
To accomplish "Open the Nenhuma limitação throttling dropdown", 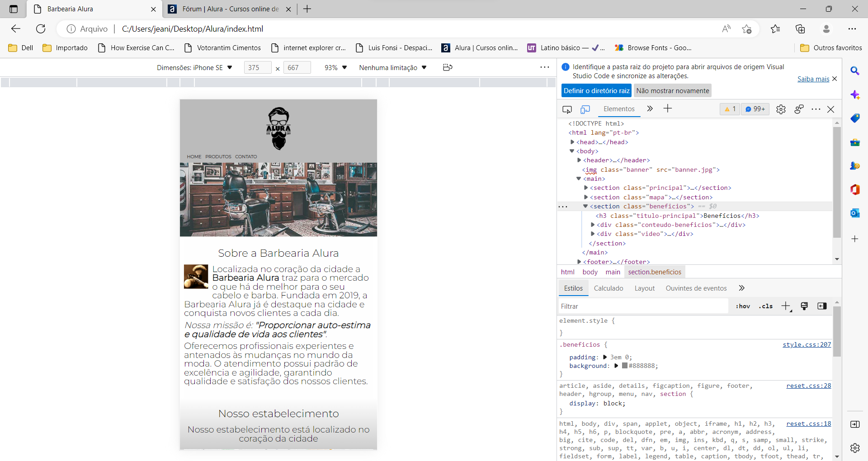I will coord(393,68).
